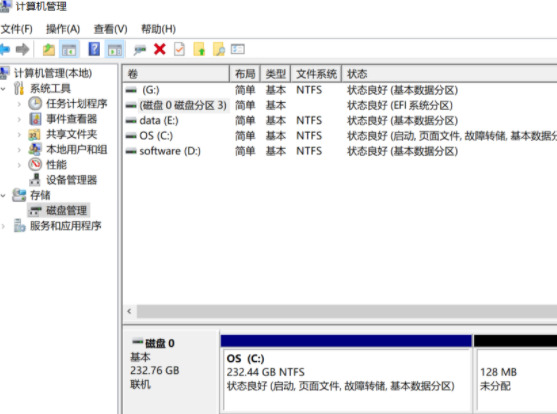Select the (磁盘 0 磁盘分区 3) volume row

coord(340,105)
